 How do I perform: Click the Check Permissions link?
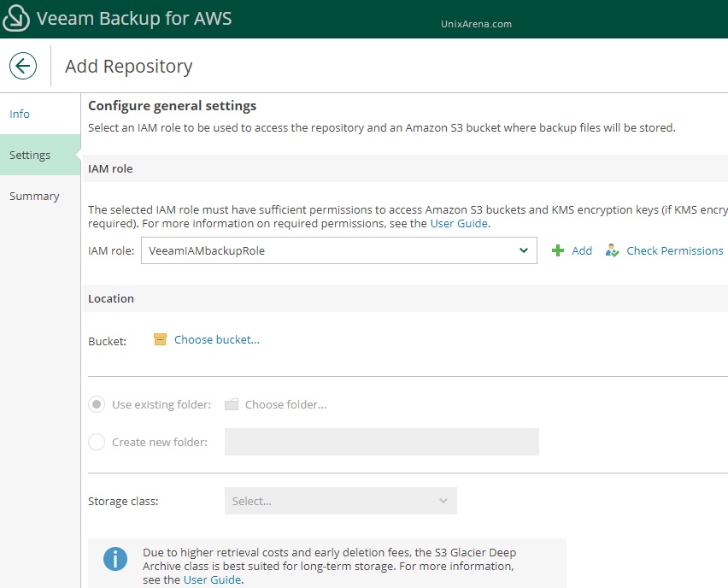tap(675, 250)
